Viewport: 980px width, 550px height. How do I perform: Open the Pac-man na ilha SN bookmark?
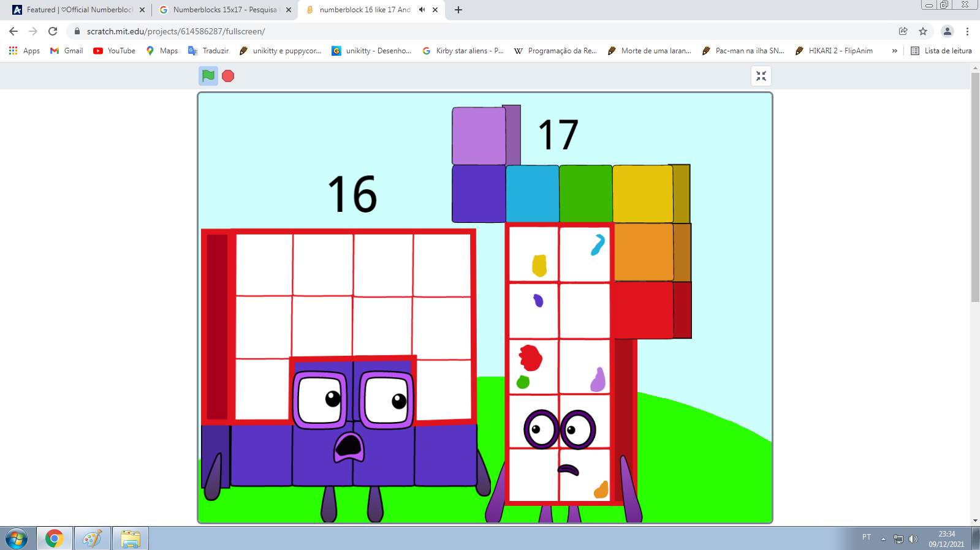[743, 51]
